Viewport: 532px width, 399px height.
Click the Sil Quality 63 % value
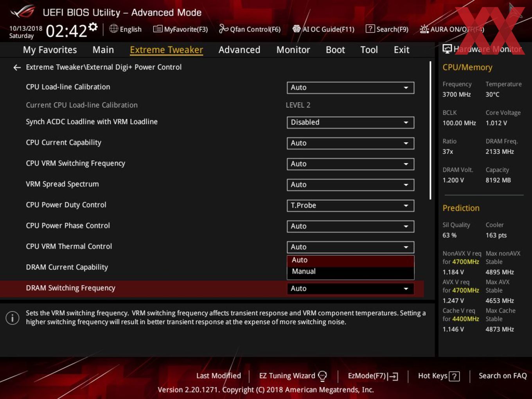pos(449,235)
